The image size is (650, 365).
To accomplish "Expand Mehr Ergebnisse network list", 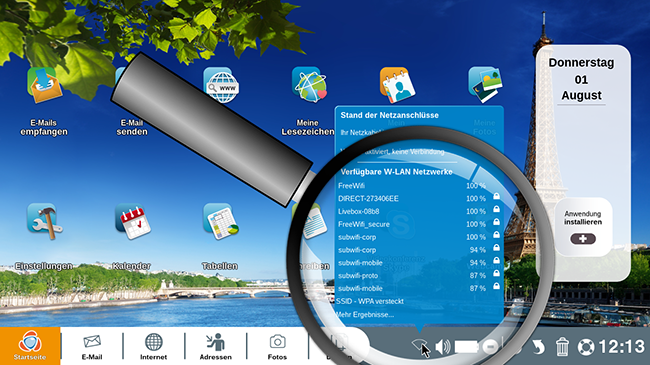I will coord(364,314).
